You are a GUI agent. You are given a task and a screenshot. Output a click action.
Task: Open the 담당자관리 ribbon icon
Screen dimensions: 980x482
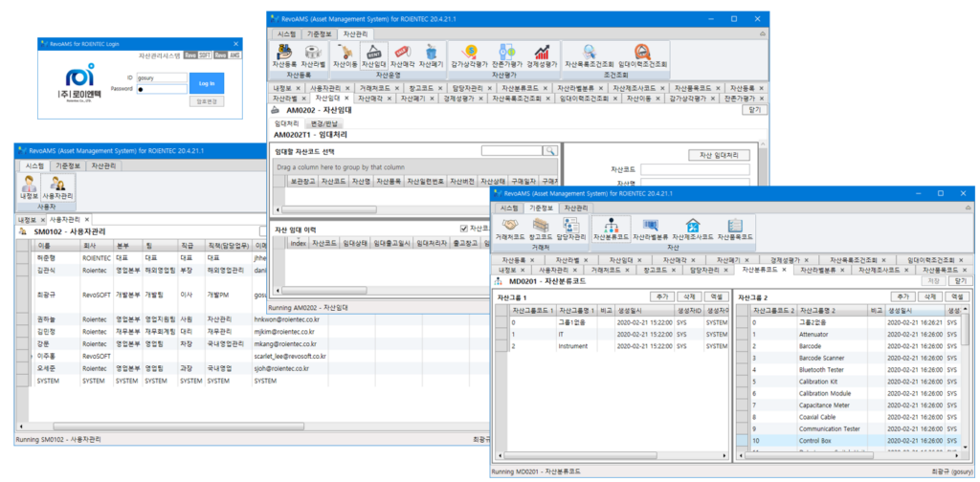pyautogui.click(x=570, y=229)
